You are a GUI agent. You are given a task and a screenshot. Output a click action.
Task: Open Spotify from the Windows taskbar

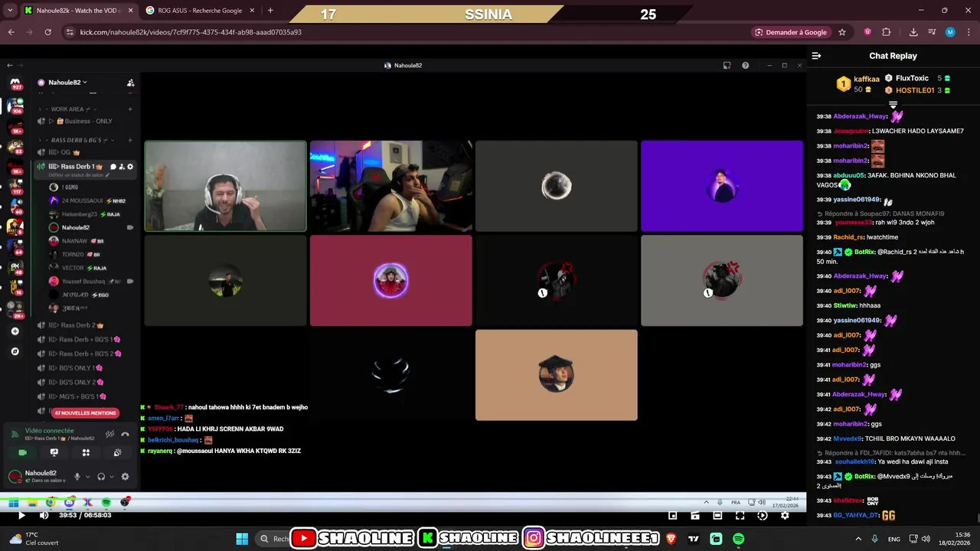pos(738,539)
